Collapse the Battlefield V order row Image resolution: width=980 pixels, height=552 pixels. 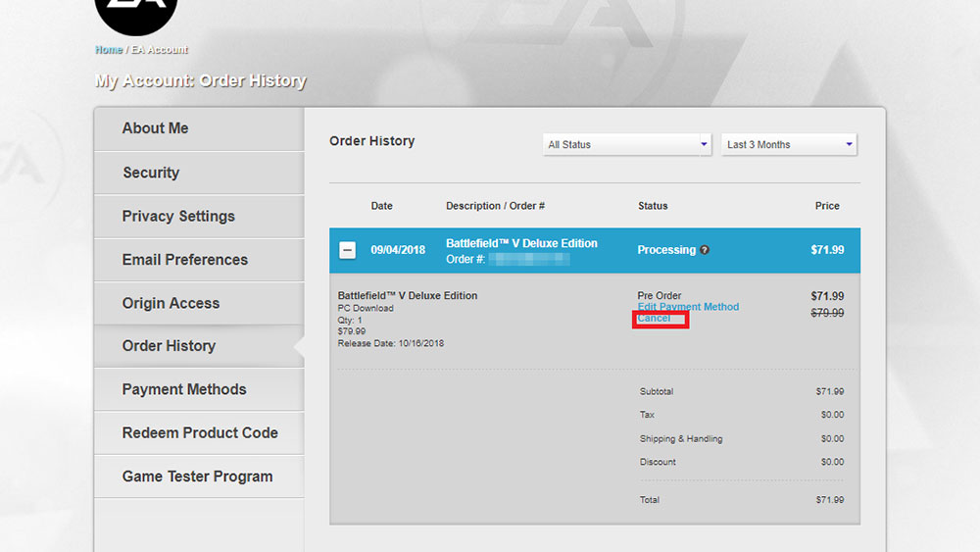click(348, 250)
